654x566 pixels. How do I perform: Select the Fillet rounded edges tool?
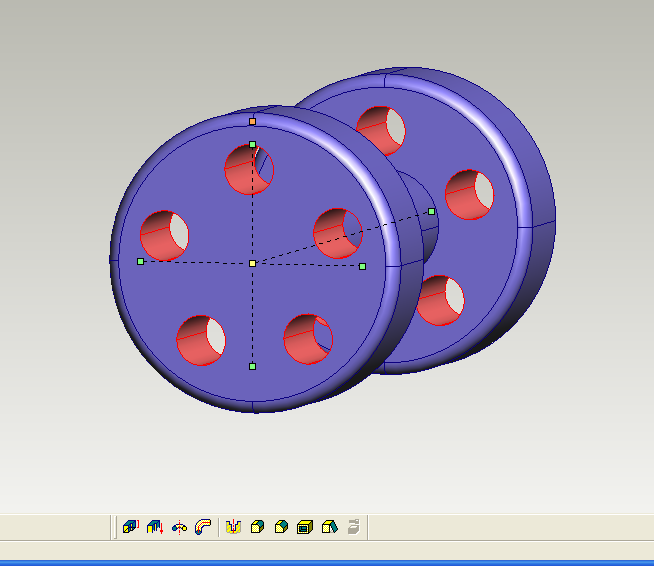tap(257, 527)
